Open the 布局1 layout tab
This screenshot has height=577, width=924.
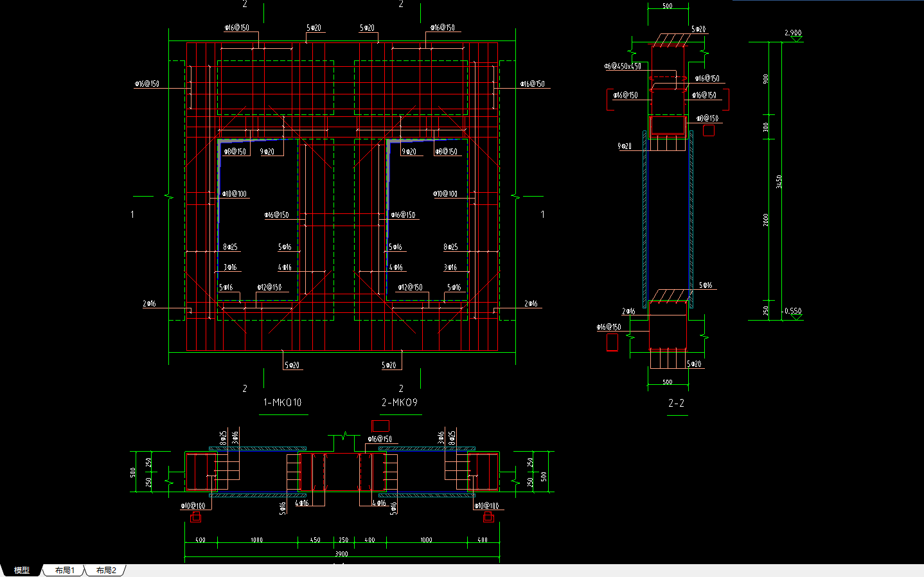64,571
